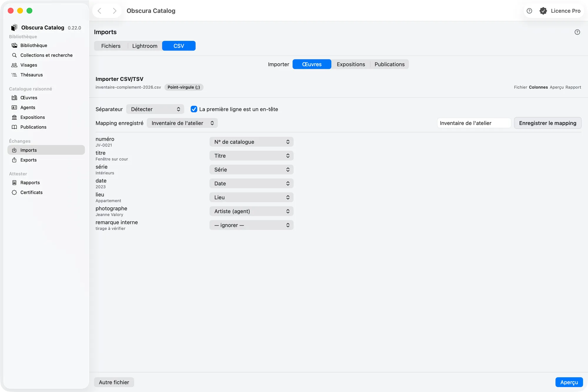The image size is (588, 392).
Task: Open Exports in the sidebar
Action: coord(46,160)
